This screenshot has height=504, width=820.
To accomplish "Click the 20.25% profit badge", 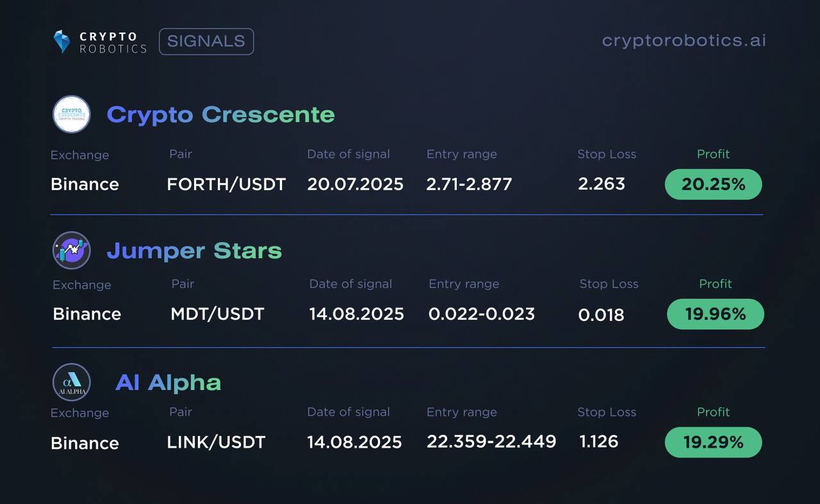I will pyautogui.click(x=714, y=184).
